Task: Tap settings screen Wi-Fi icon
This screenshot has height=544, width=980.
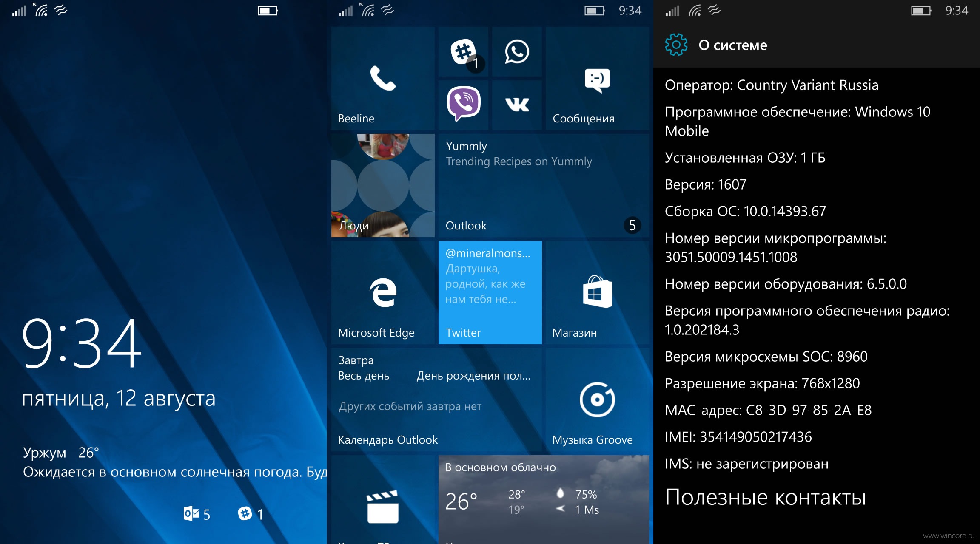Action: (x=695, y=11)
